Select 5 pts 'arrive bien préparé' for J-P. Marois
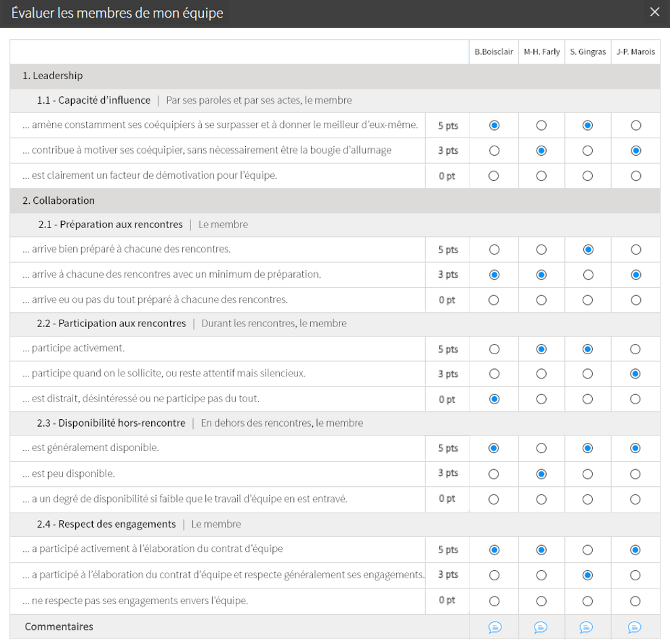This screenshot has width=670, height=644. pos(636,249)
